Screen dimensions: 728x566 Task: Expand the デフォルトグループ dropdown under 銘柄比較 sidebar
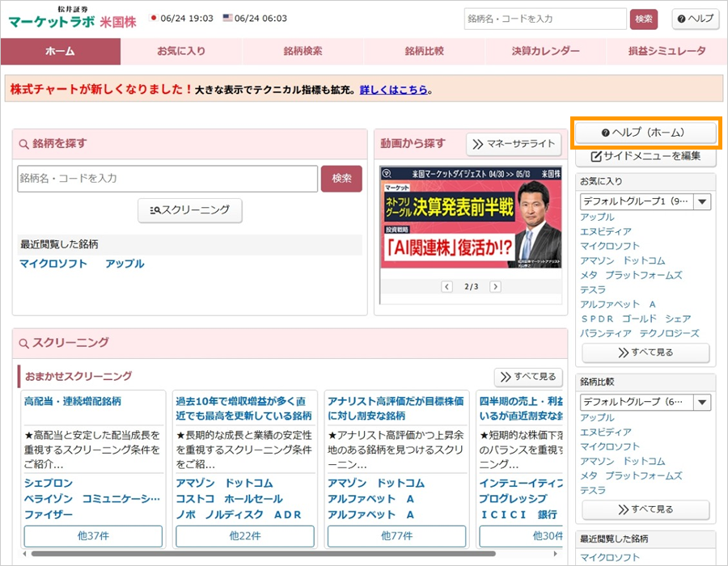(645, 402)
